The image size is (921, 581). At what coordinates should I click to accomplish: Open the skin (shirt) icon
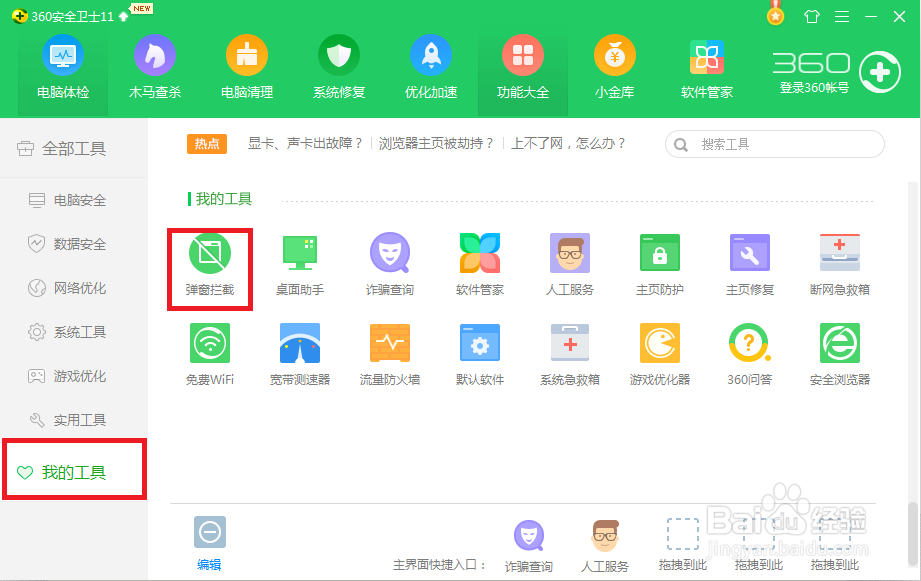[812, 16]
